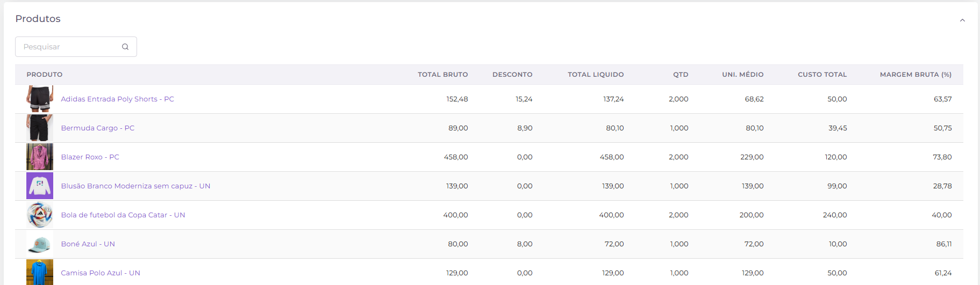This screenshot has height=285, width=980.
Task: Click the Bermuda Cargo product thumbnail
Action: [40, 128]
